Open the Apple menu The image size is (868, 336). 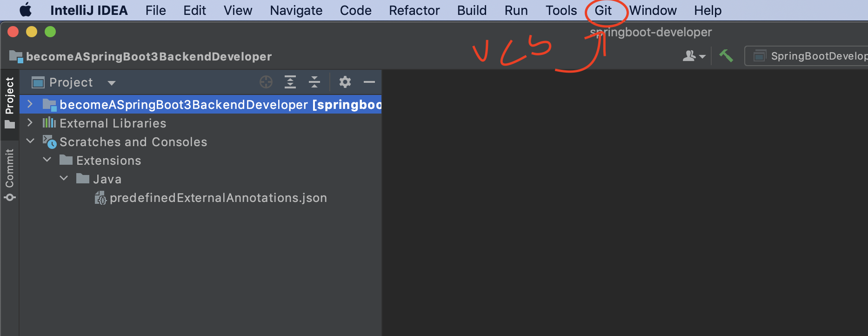click(26, 10)
